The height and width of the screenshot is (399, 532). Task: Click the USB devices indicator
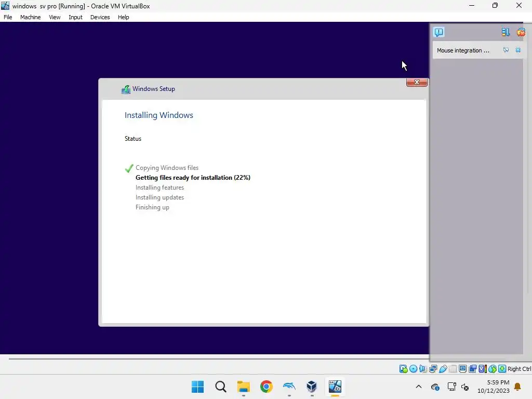443,369
